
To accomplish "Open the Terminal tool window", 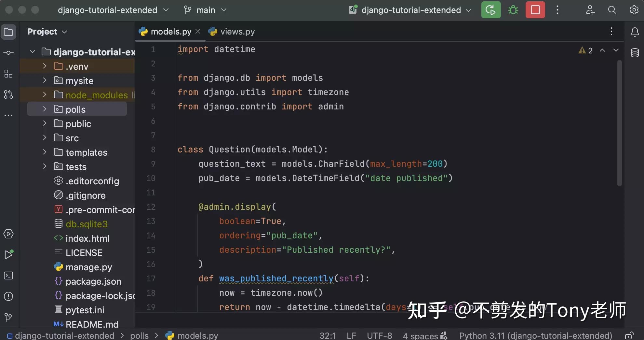I will [8, 276].
